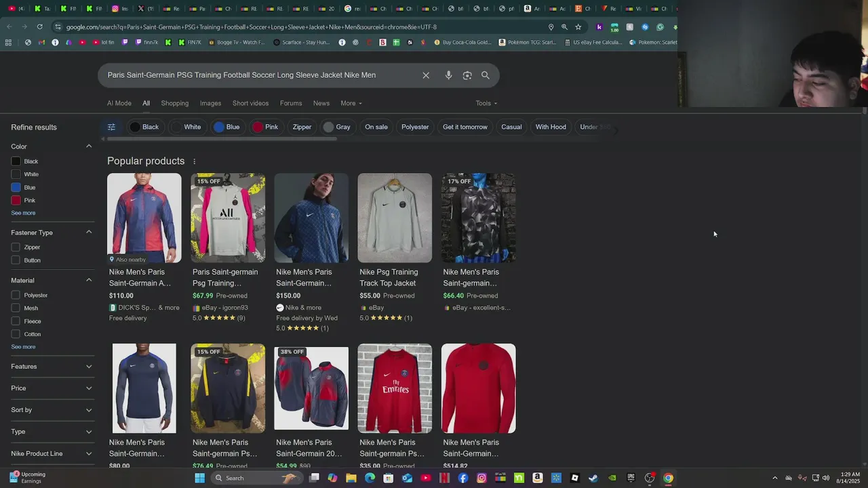Check the Pink color filter checkbox

pyautogui.click(x=16, y=201)
